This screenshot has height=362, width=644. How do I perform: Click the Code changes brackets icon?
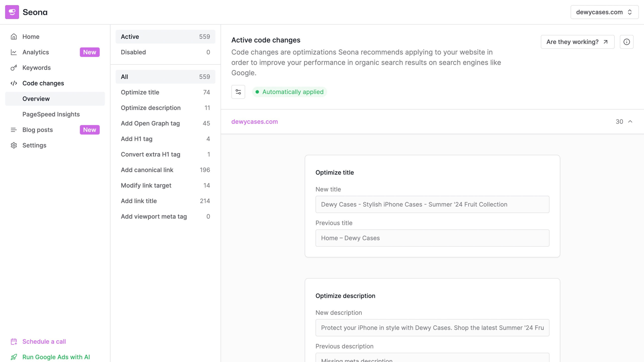(14, 83)
